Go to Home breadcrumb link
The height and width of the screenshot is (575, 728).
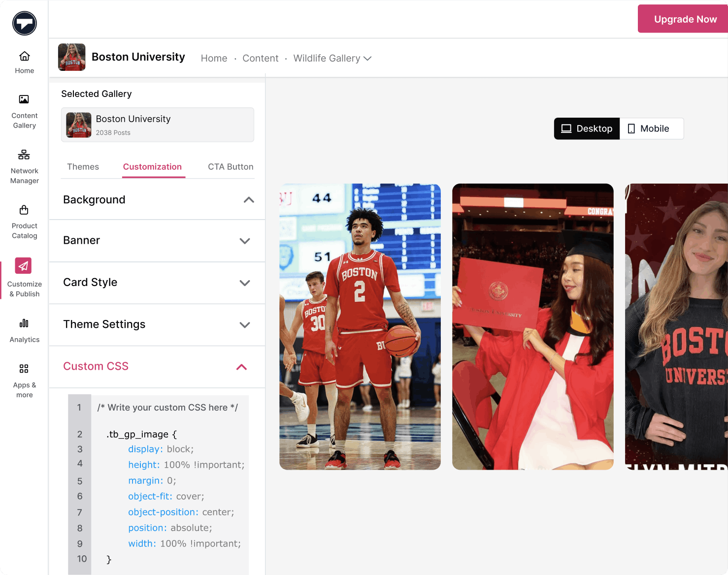tap(214, 58)
